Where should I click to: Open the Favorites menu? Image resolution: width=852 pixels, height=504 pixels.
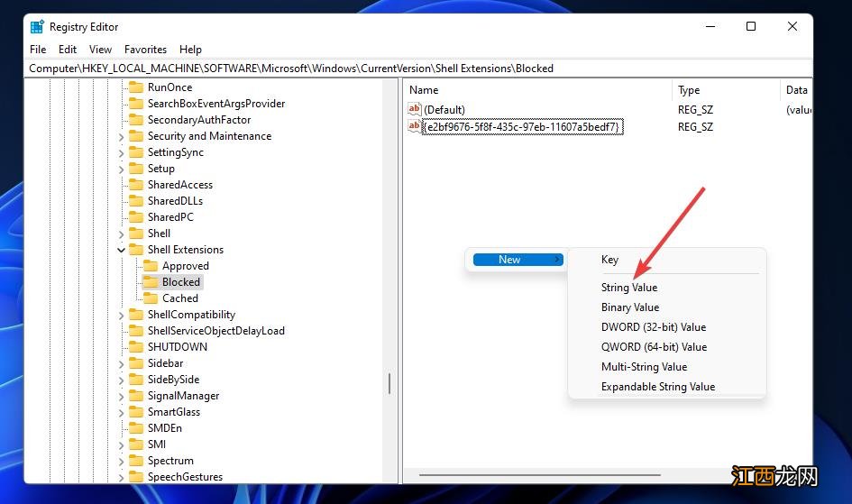(145, 50)
